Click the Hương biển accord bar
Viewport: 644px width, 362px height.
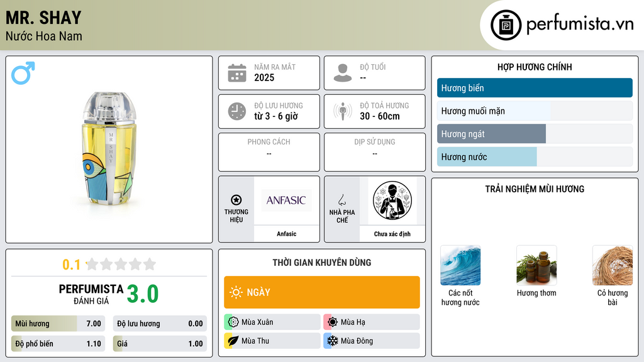pos(535,88)
